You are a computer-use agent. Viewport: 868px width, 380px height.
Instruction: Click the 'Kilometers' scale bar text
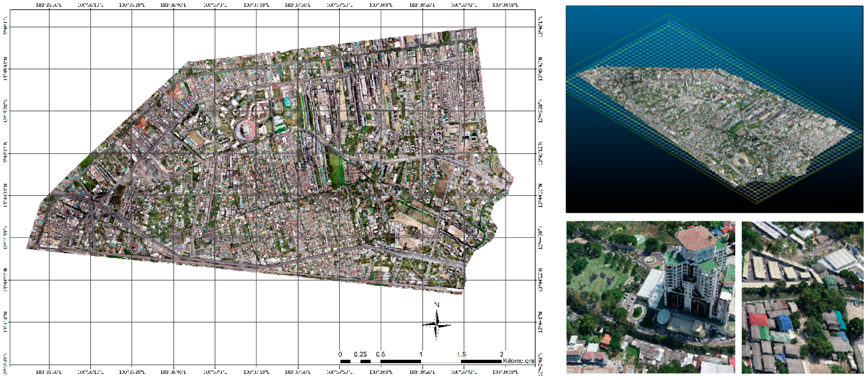(x=518, y=361)
